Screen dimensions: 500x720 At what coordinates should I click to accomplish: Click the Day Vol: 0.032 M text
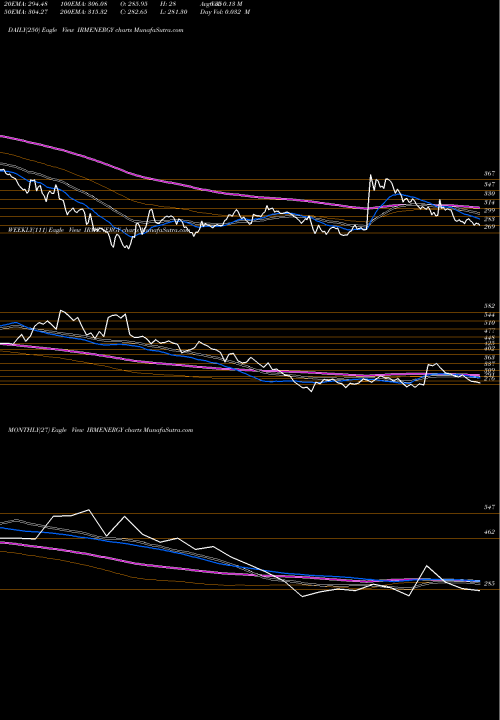pyautogui.click(x=225, y=12)
